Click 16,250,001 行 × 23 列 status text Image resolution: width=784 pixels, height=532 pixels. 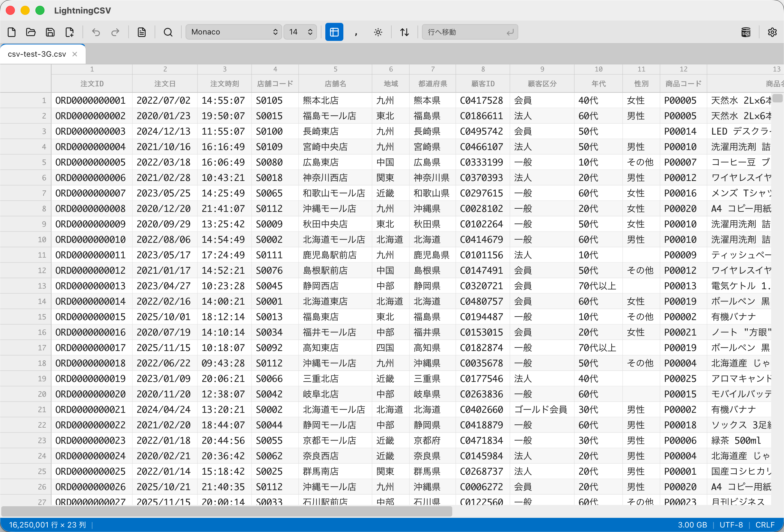coord(48,525)
